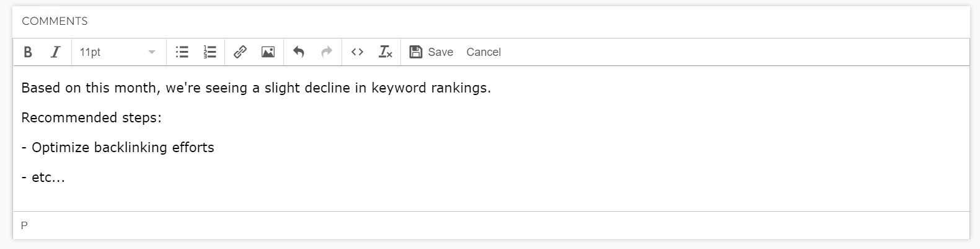Open the 11pt font size dropdown
This screenshot has width=980, height=249.
tap(118, 52)
